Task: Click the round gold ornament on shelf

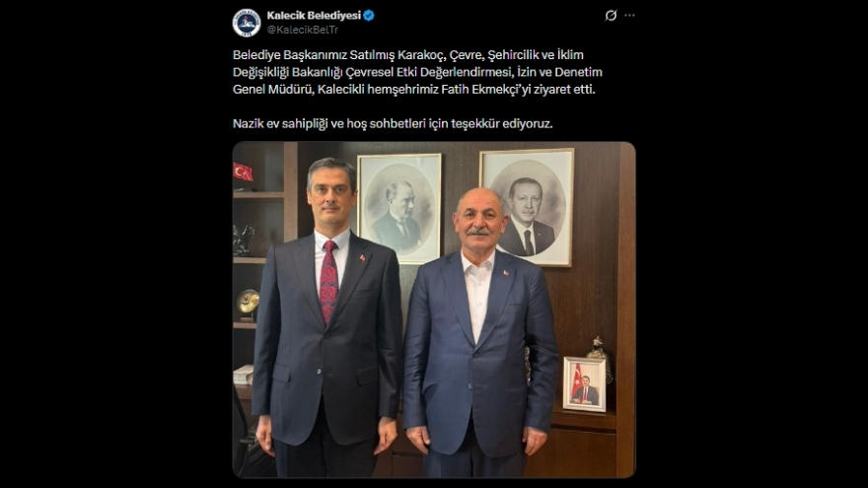Action: click(x=248, y=304)
